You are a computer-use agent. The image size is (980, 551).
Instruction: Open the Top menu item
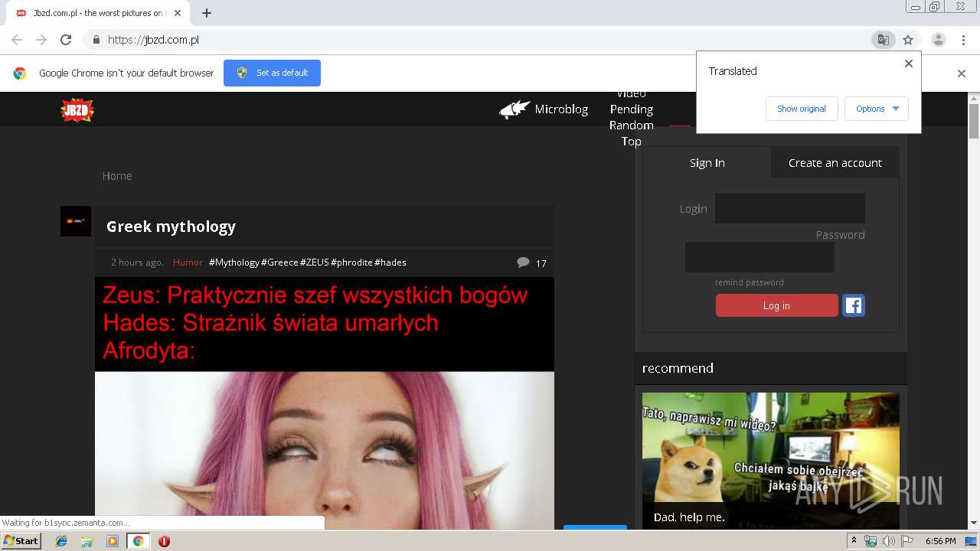(632, 142)
